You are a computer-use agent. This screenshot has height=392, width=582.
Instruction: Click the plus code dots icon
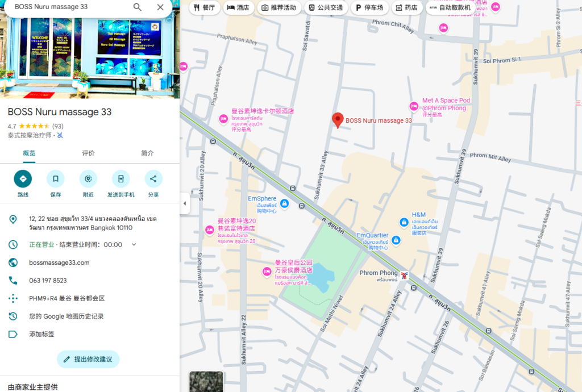13,298
